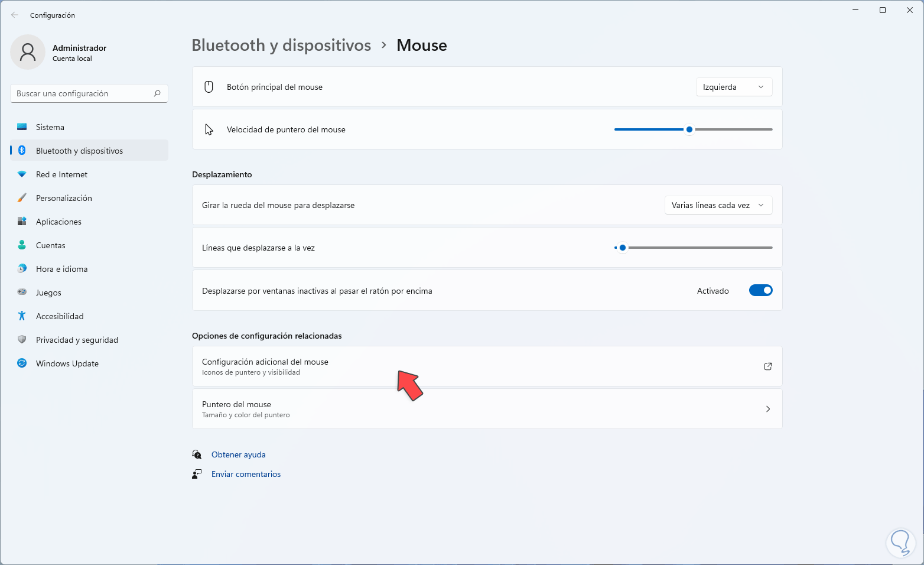Screen dimensions: 924x565
Task: Click the Buscar una configuración search field
Action: click(x=83, y=93)
